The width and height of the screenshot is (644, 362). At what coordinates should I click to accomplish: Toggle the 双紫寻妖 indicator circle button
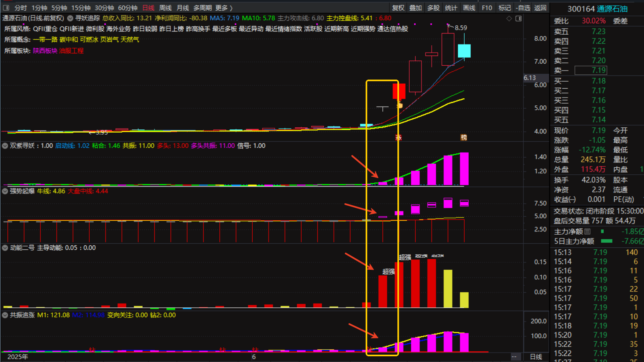(x=5, y=146)
